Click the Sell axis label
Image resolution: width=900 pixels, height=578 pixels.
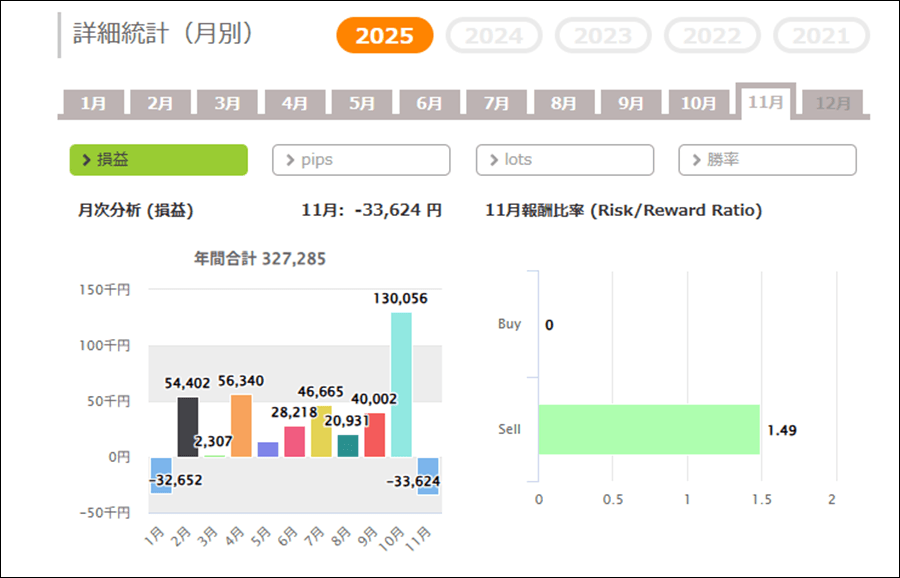click(x=509, y=429)
